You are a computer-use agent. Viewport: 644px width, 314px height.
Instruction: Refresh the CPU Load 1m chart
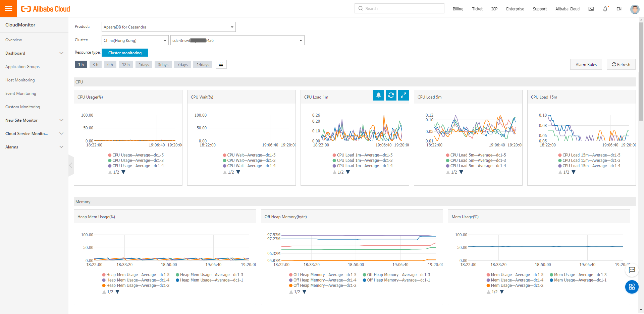pyautogui.click(x=391, y=95)
